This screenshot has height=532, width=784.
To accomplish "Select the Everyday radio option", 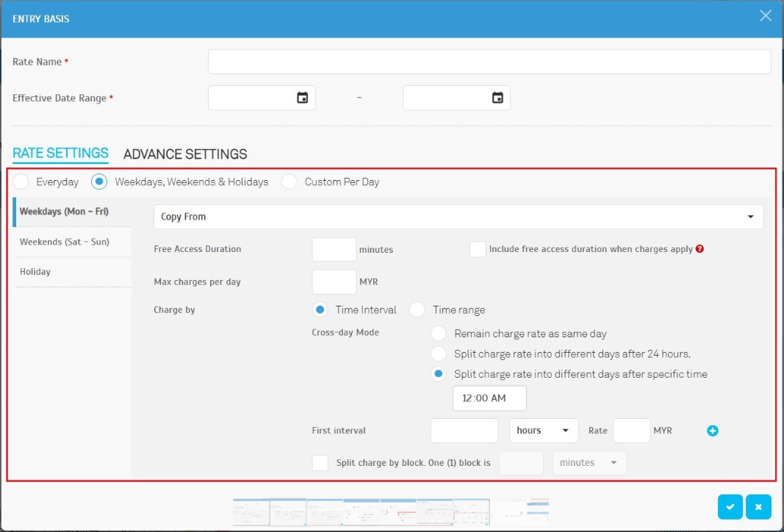I will tap(21, 181).
